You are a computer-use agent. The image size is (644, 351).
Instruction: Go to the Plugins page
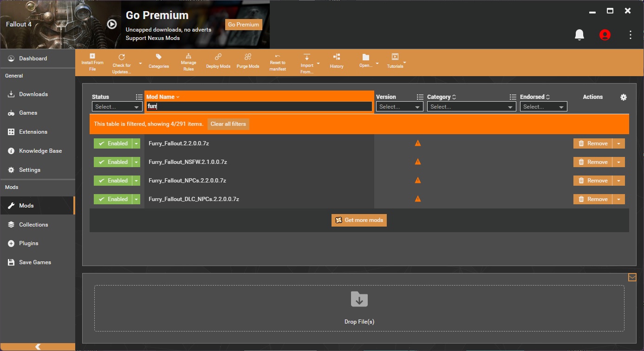[29, 243]
